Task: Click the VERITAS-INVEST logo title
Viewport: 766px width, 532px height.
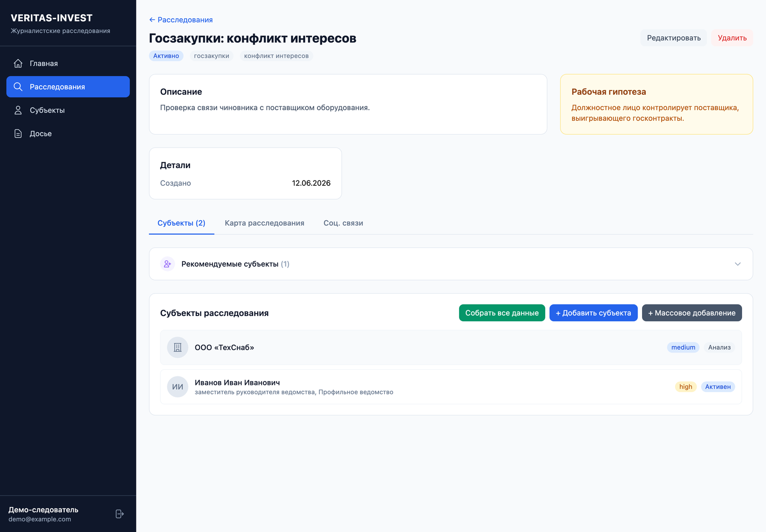Action: tap(52, 18)
